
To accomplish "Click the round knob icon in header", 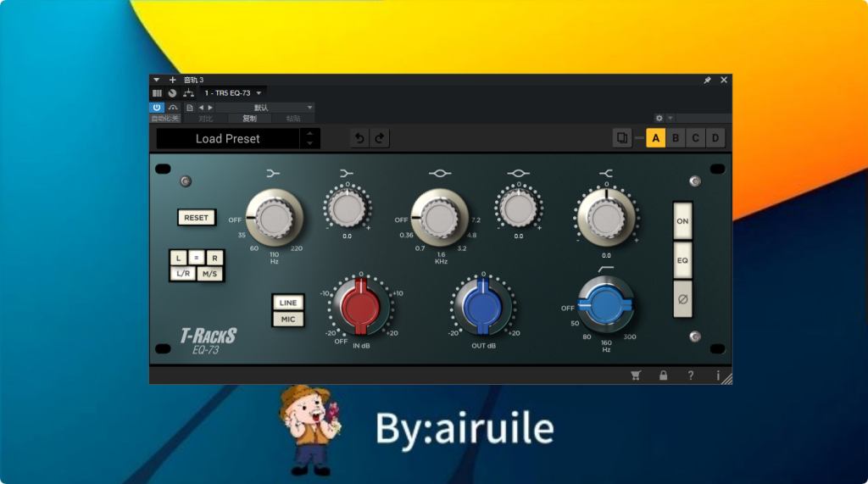I will click(172, 93).
